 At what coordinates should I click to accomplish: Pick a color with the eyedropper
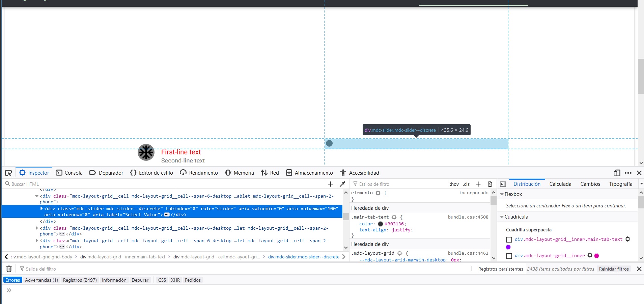pos(342,184)
